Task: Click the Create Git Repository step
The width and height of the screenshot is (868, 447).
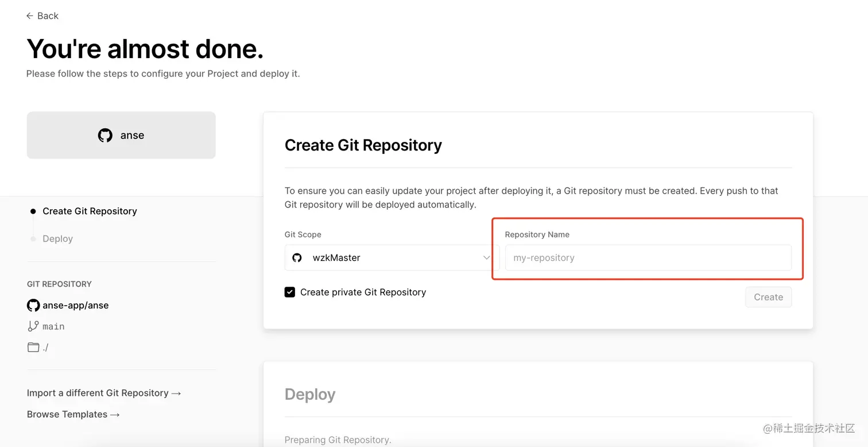Action: (x=90, y=211)
